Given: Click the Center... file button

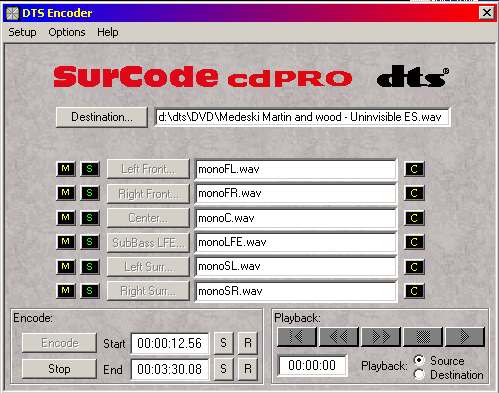Looking at the screenshot, I should point(148,218).
